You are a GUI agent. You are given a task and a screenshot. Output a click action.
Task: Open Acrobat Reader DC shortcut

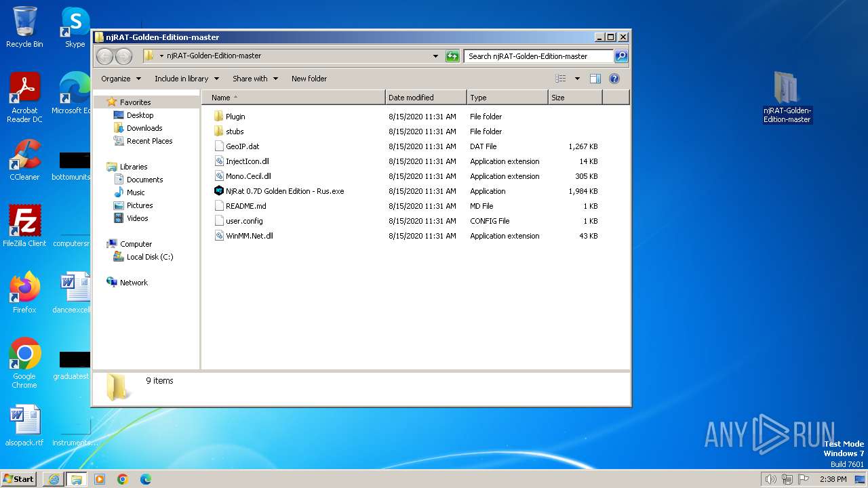coord(24,98)
